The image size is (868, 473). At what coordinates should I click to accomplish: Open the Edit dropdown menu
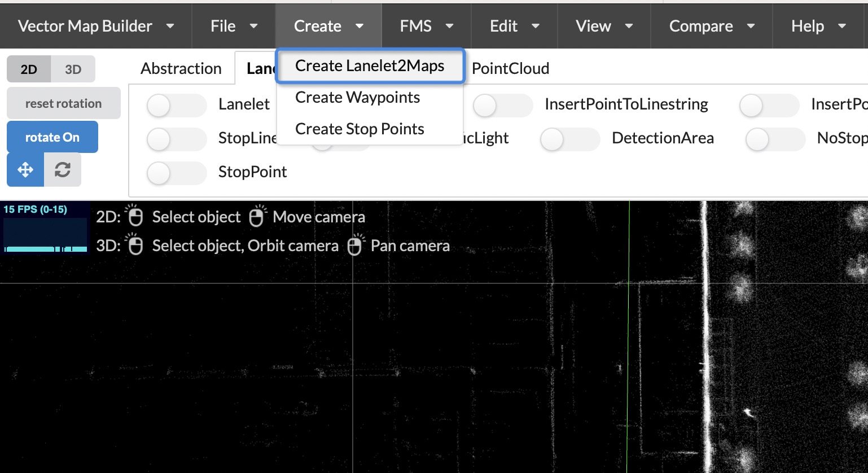515,26
